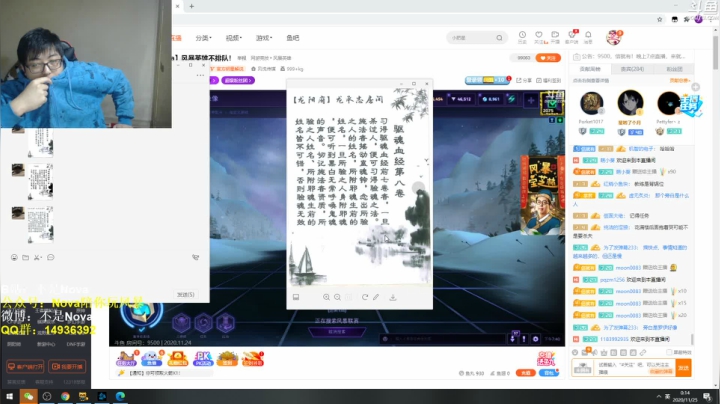Open the chat history bubble icon in WeChat
The height and width of the screenshot is (404, 720).
[51, 258]
